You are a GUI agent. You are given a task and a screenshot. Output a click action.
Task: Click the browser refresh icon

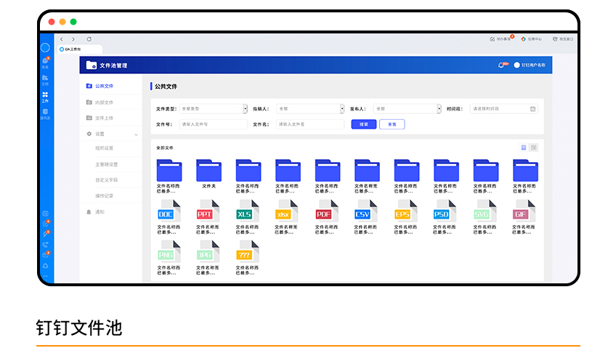89,39
